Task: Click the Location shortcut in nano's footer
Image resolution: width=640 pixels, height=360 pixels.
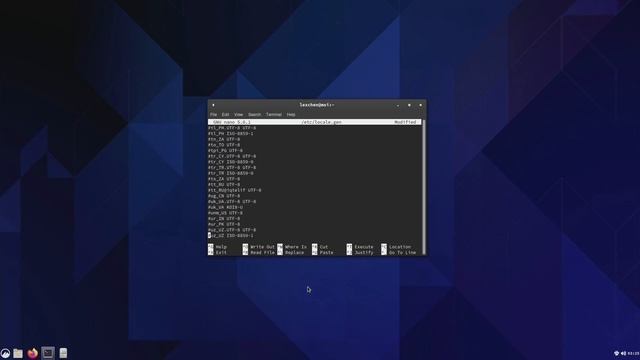Action: click(x=396, y=247)
